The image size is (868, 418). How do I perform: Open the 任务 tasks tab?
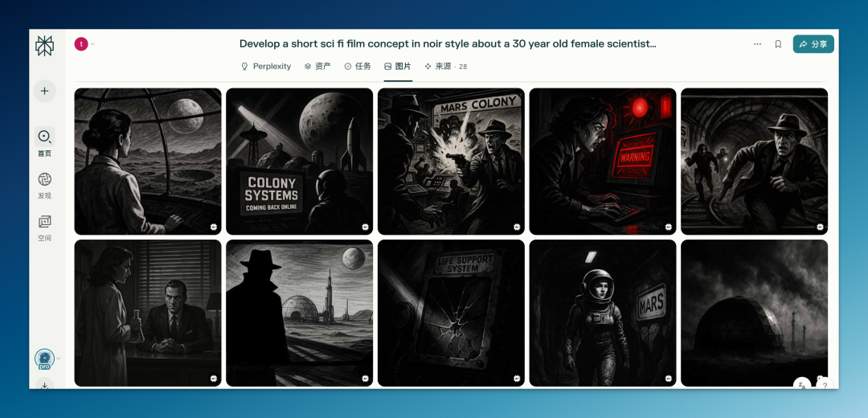point(358,67)
